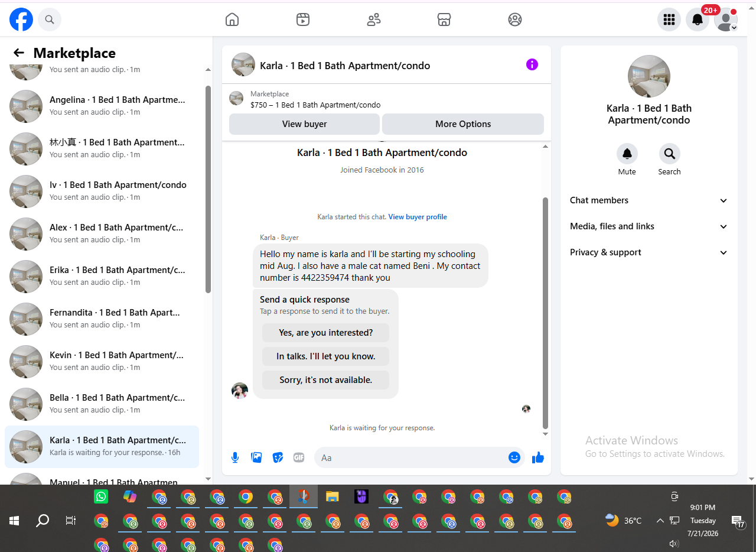Screen dimensions: 756x552
Task: Send quick response "Sorry, it's not available."
Action: point(326,380)
